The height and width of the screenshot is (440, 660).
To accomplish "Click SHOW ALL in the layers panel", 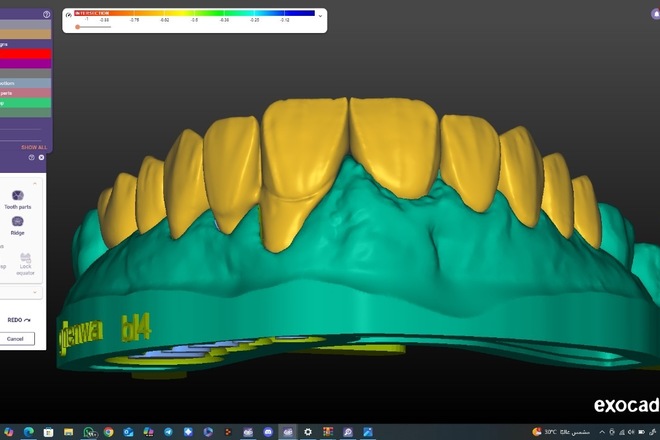I will (x=34, y=147).
